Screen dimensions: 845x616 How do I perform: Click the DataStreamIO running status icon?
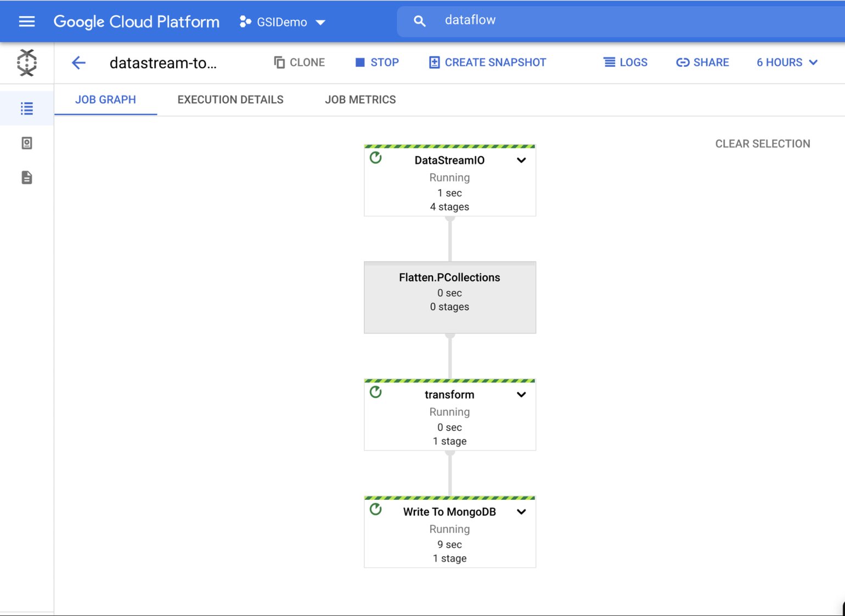(x=376, y=158)
